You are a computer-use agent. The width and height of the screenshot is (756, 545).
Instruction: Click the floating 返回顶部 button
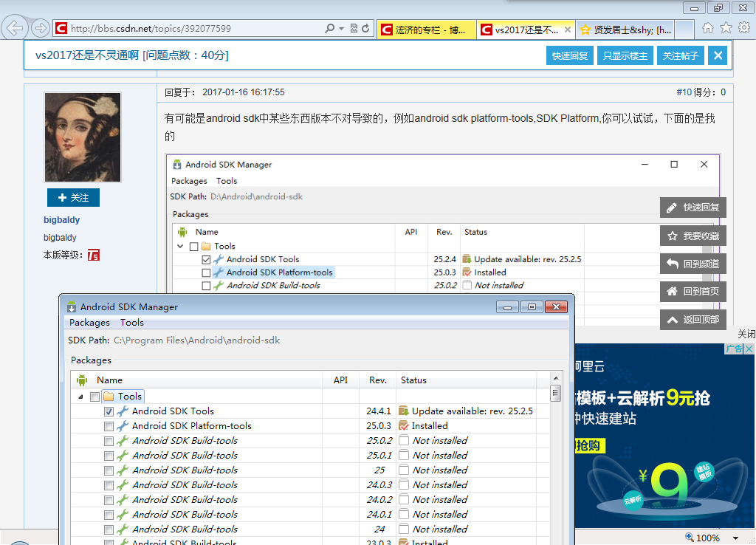coord(693,319)
